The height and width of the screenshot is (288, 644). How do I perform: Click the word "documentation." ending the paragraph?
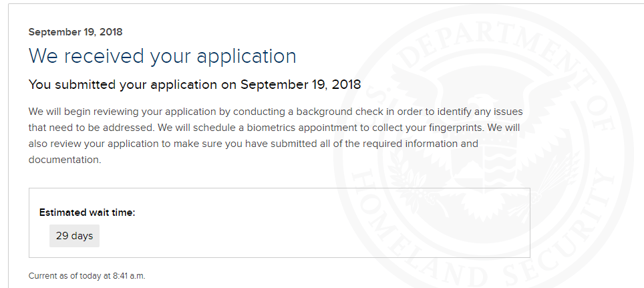pyautogui.click(x=65, y=160)
